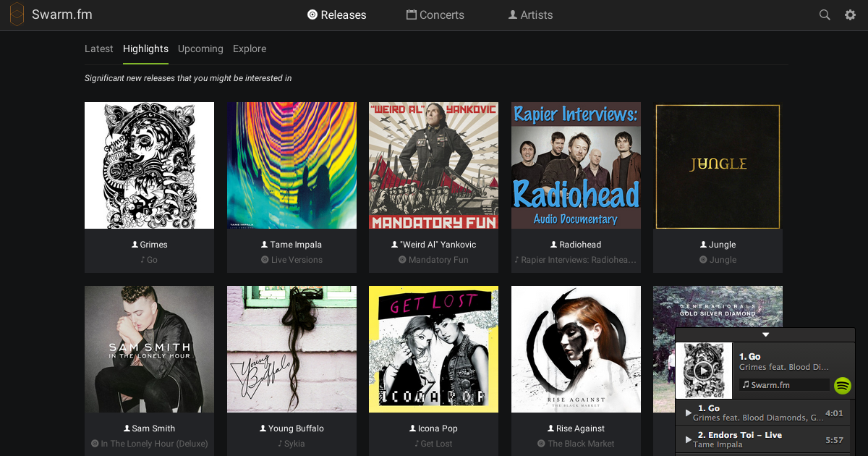
Task: Go to the Releases section
Action: (x=337, y=14)
